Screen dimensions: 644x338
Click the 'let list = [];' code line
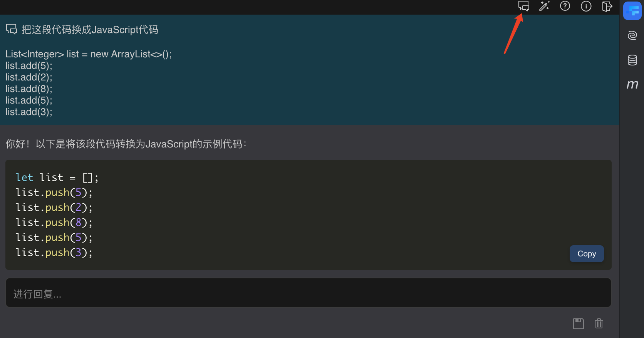coord(57,177)
